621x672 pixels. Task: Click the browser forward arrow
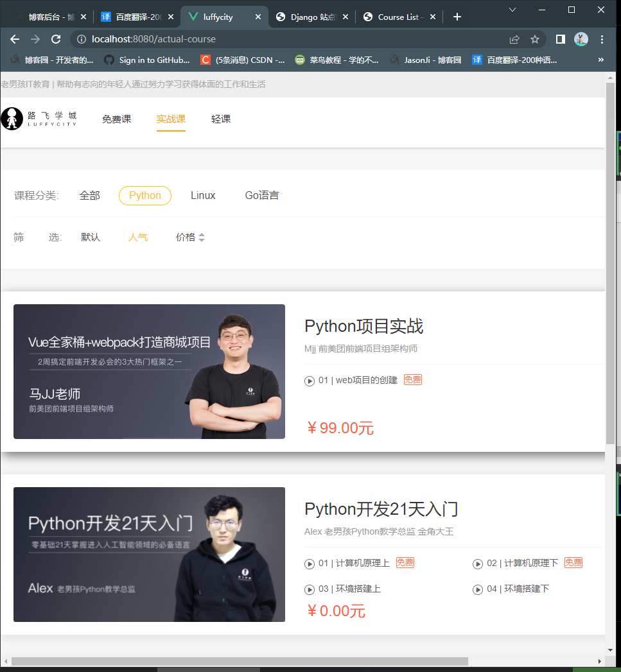pyautogui.click(x=35, y=39)
